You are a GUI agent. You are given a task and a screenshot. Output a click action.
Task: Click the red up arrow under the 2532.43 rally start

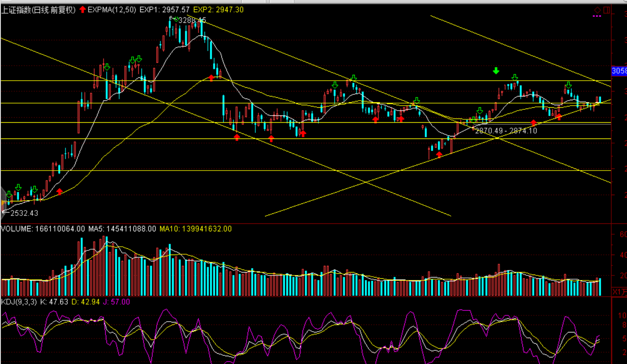pyautogui.click(x=60, y=192)
